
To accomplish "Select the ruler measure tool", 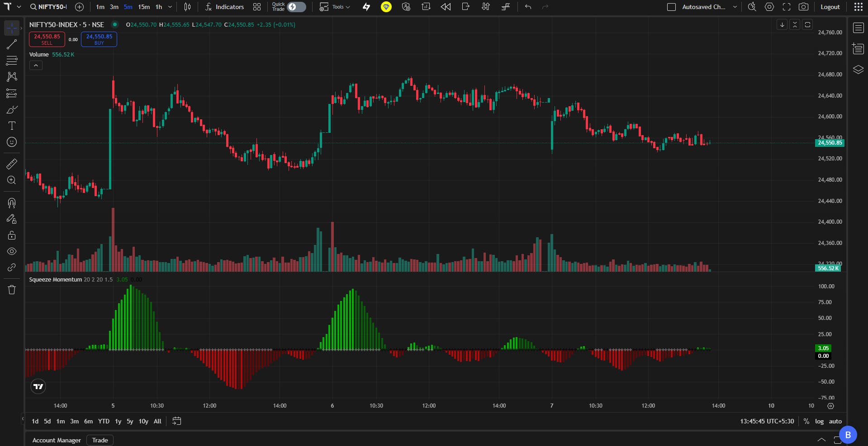I will pos(12,164).
